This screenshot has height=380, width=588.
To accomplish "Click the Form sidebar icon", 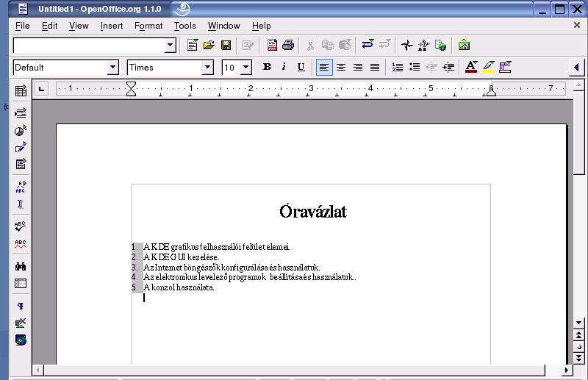I will click(21, 164).
